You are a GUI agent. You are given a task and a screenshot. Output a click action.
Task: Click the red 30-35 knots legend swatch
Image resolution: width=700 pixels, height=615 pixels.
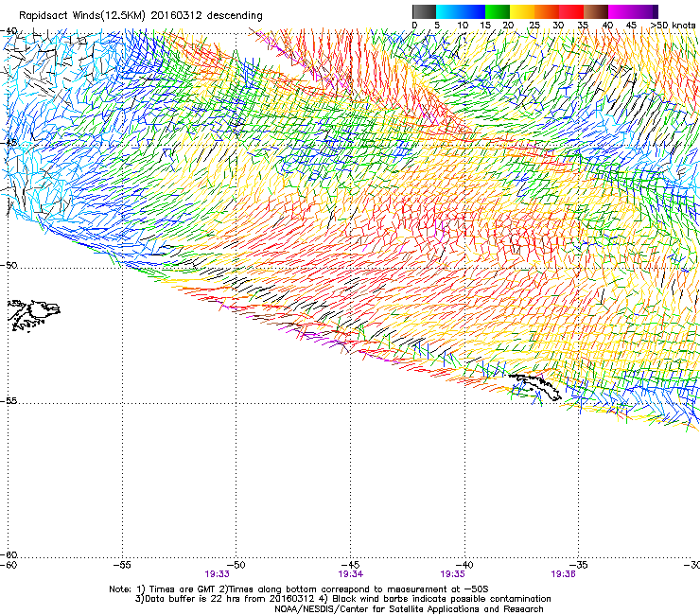(571, 11)
